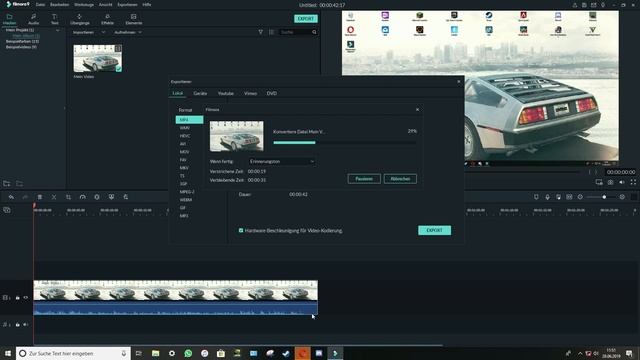Open the Wenn fertig dropdown
640x360 pixels.
pyautogui.click(x=282, y=162)
